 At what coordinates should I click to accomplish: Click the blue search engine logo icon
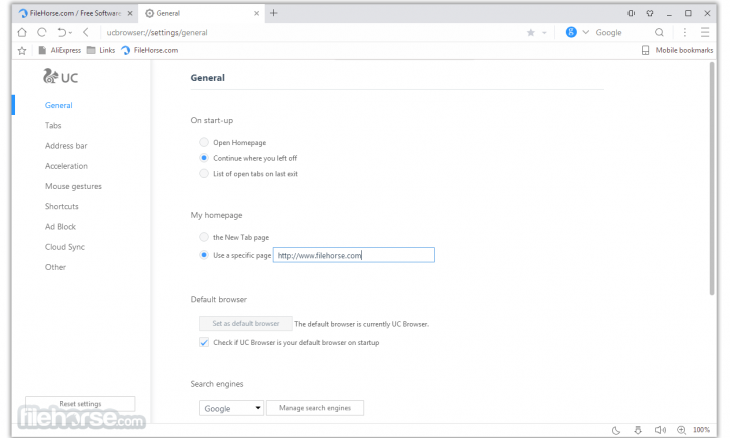coord(571,32)
